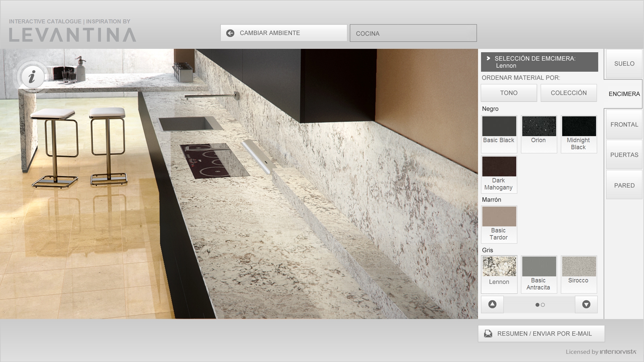Open the info circle icon

pyautogui.click(x=32, y=77)
